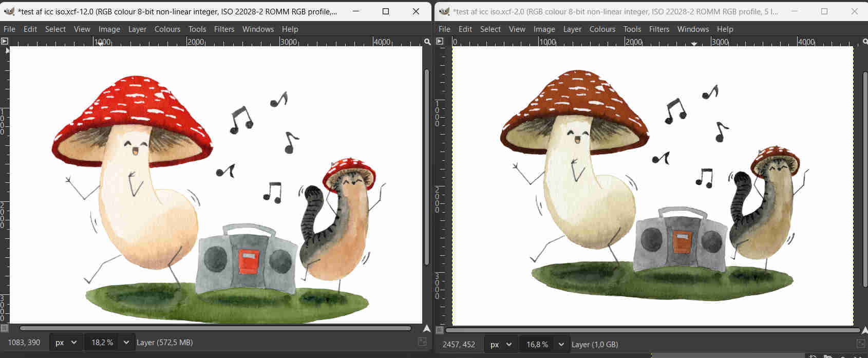Open the Windows menu in left window
Viewport: 868px width, 358px height.
point(258,29)
